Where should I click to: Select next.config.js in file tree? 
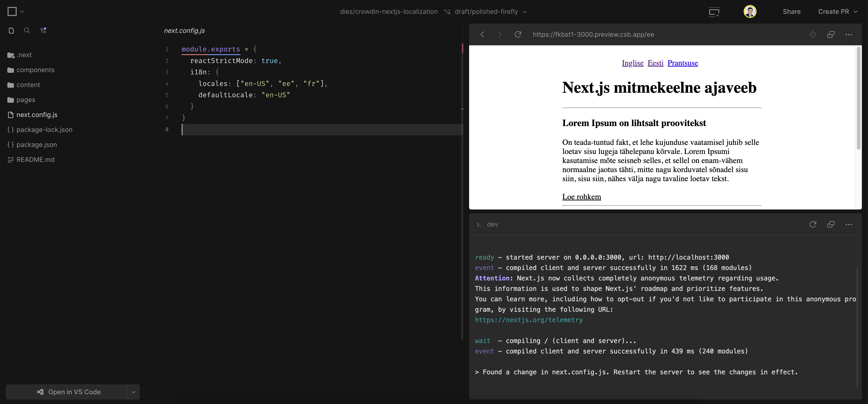pyautogui.click(x=32, y=115)
